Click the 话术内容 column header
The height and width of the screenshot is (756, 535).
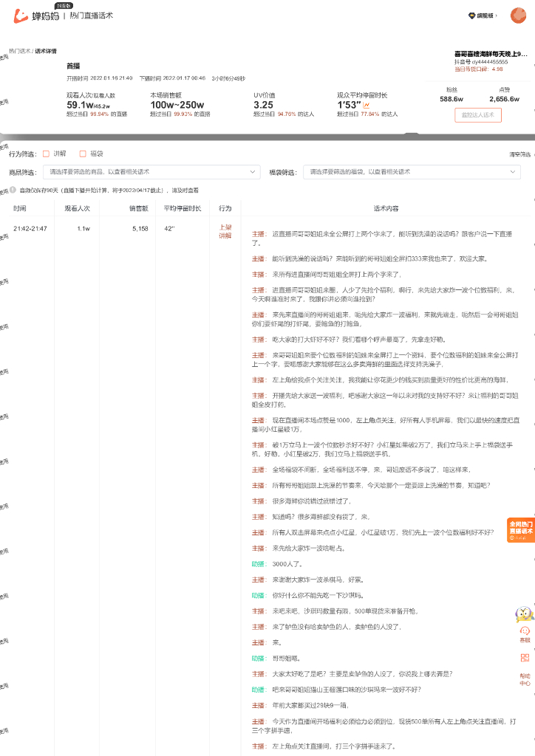click(x=386, y=208)
